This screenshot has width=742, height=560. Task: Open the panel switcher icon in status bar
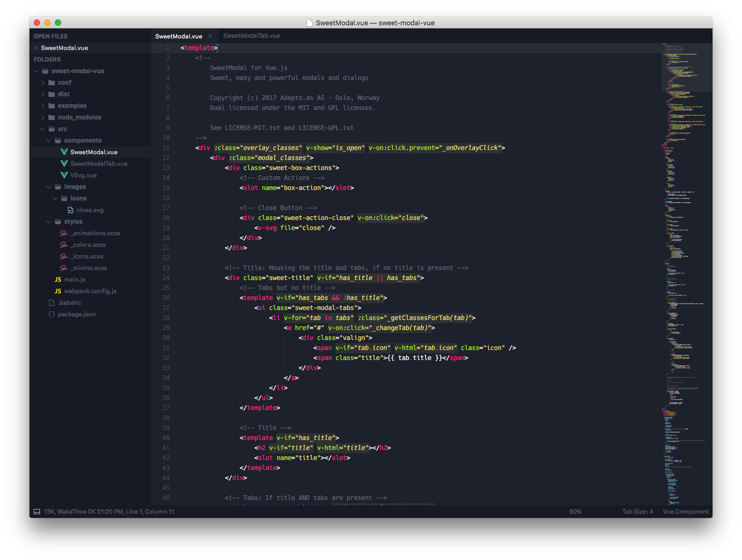click(37, 512)
